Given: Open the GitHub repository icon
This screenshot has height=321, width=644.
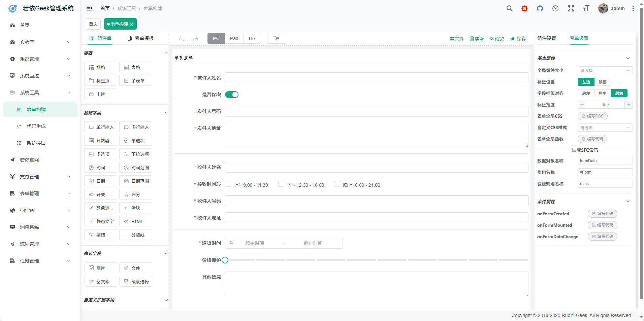Looking at the screenshot, I should click(540, 8).
